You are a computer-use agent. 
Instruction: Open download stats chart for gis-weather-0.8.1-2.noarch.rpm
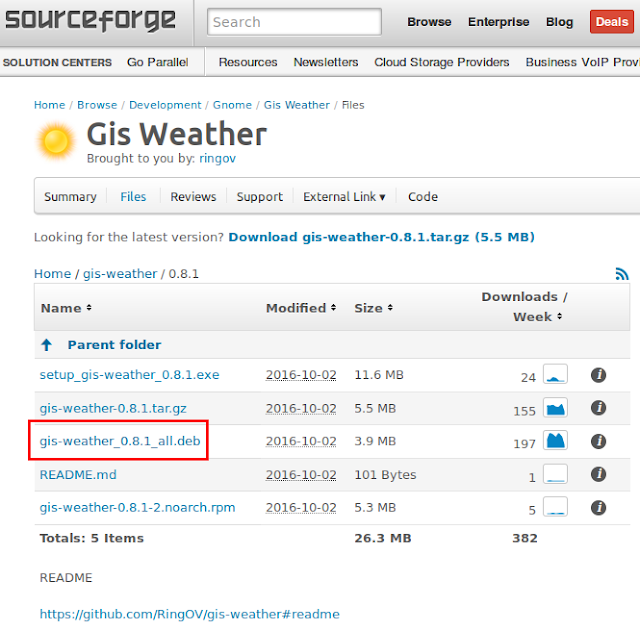point(555,507)
